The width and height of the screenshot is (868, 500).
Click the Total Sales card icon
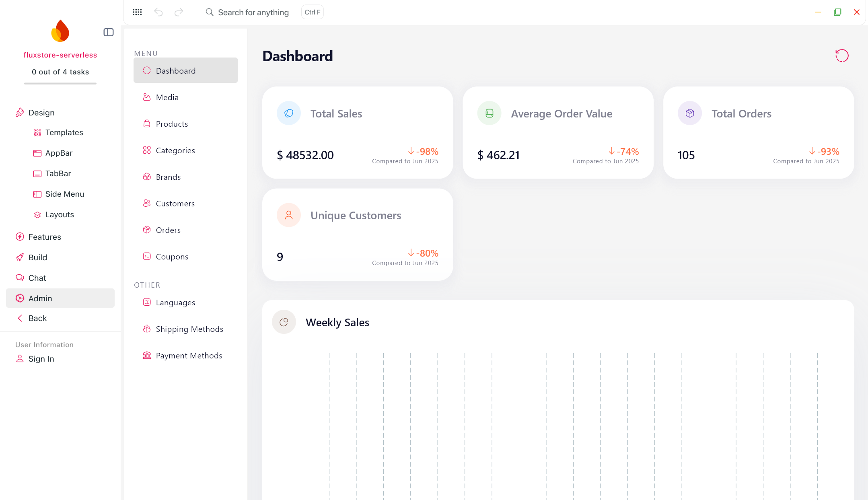coord(288,113)
